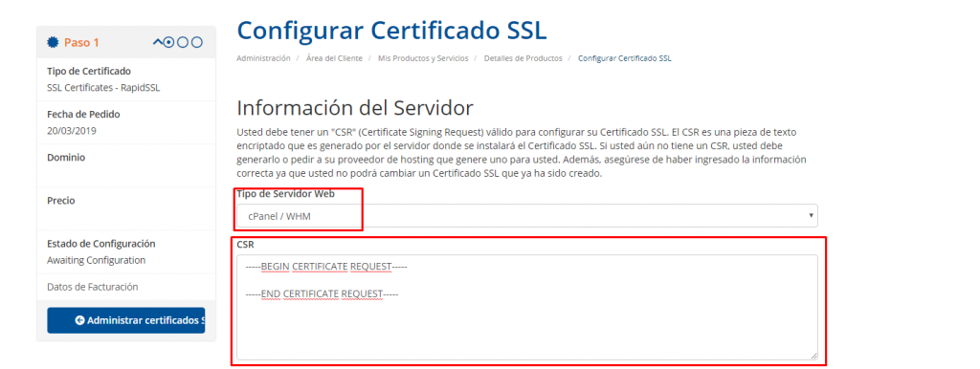Open the Administración breadcrumb link

point(263,58)
